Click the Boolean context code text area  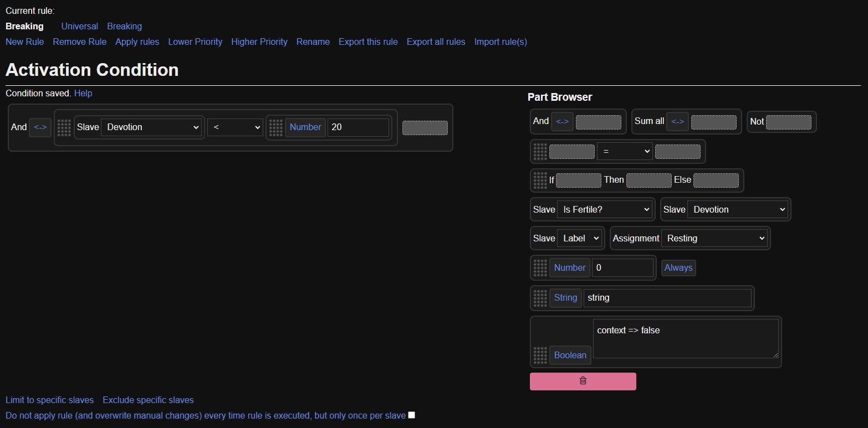(x=685, y=338)
